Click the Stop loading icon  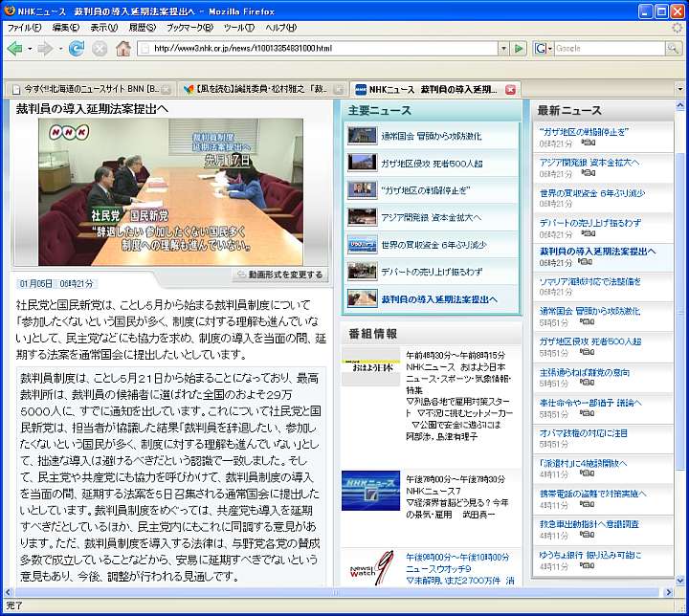coord(100,48)
